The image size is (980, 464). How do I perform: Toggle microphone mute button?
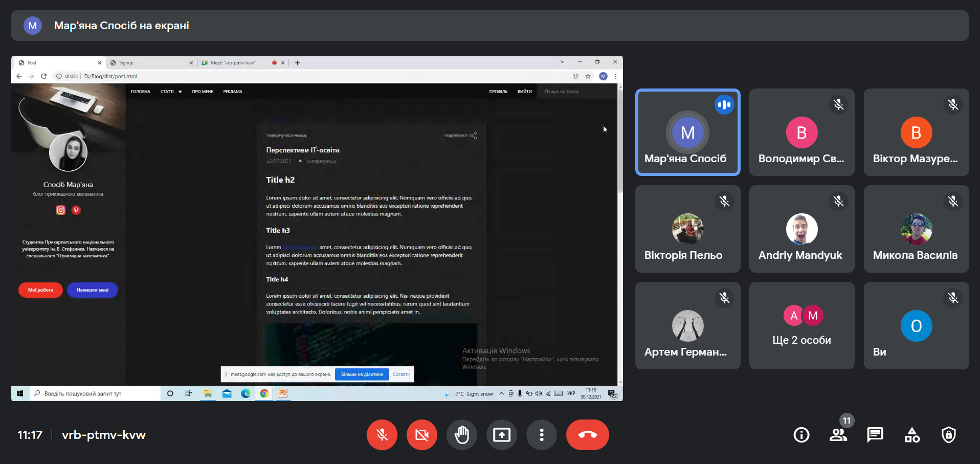coord(382,435)
